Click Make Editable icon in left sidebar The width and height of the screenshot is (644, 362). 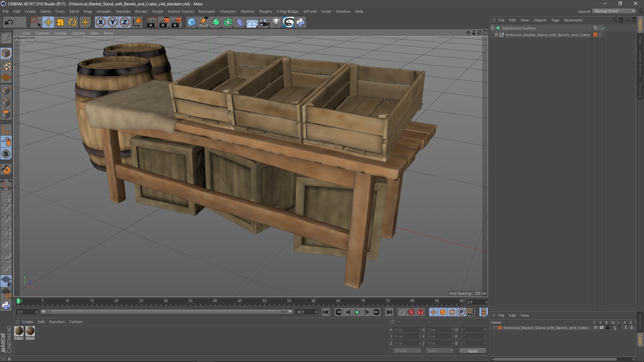(x=6, y=38)
